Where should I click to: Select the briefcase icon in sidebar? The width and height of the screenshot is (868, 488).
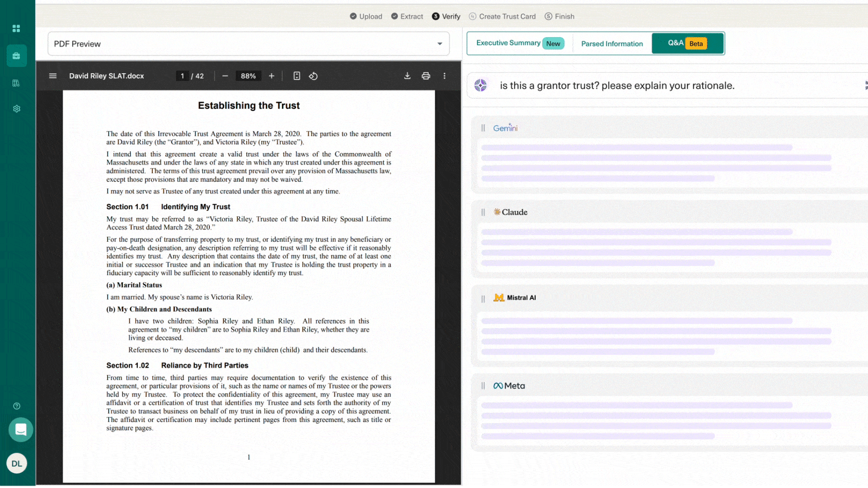tap(16, 56)
